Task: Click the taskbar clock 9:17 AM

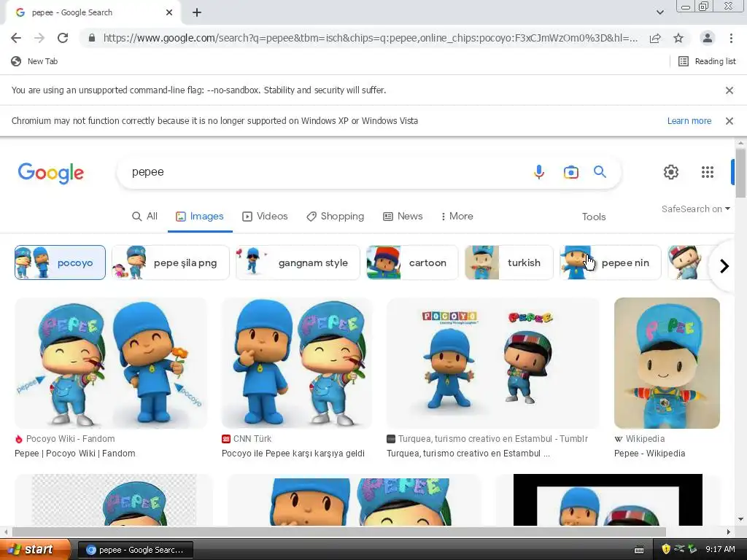Action: (720, 550)
